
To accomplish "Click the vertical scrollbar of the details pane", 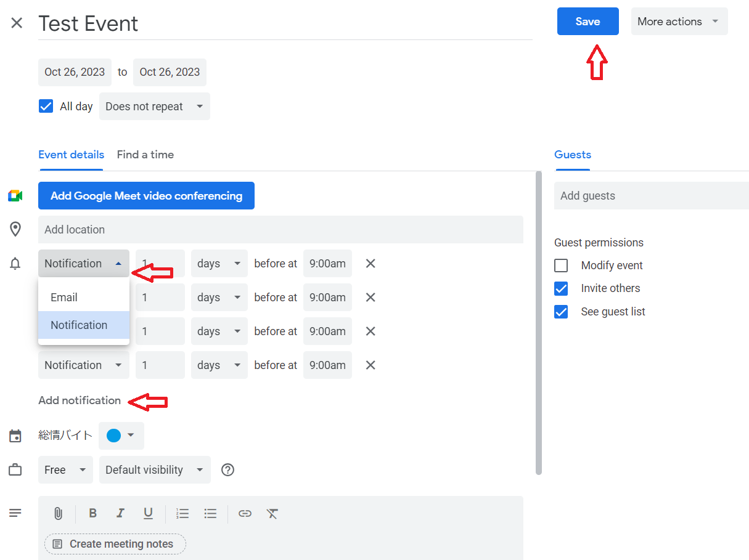I will click(x=539, y=323).
